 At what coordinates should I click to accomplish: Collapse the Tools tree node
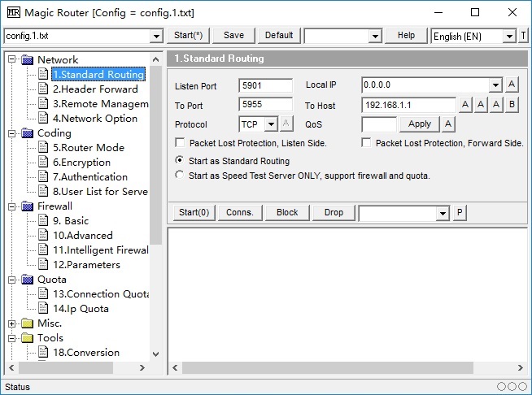12,338
